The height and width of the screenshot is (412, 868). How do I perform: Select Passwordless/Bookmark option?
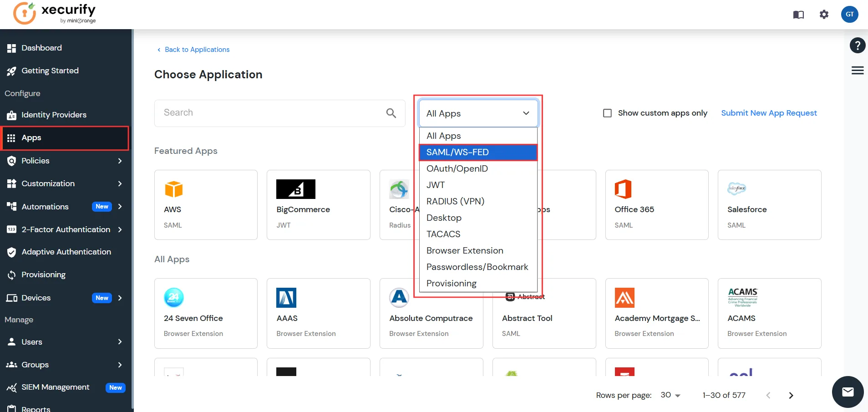[478, 267]
